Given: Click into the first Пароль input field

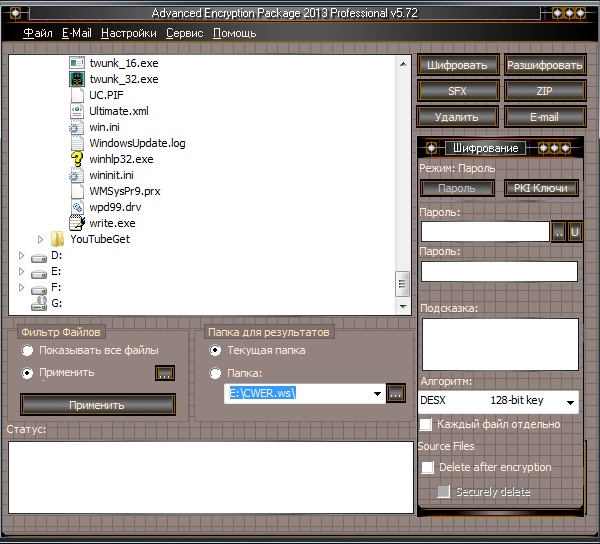Looking at the screenshot, I should point(485,232).
